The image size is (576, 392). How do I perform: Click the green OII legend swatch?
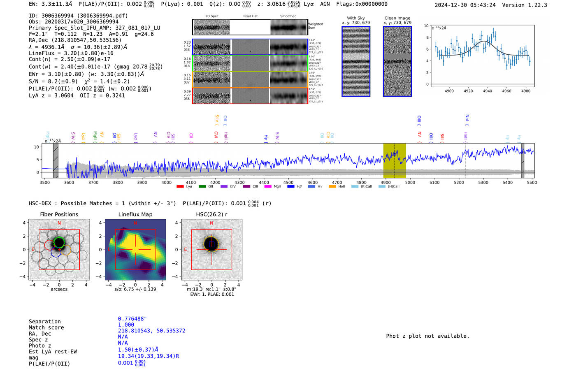pos(202,186)
